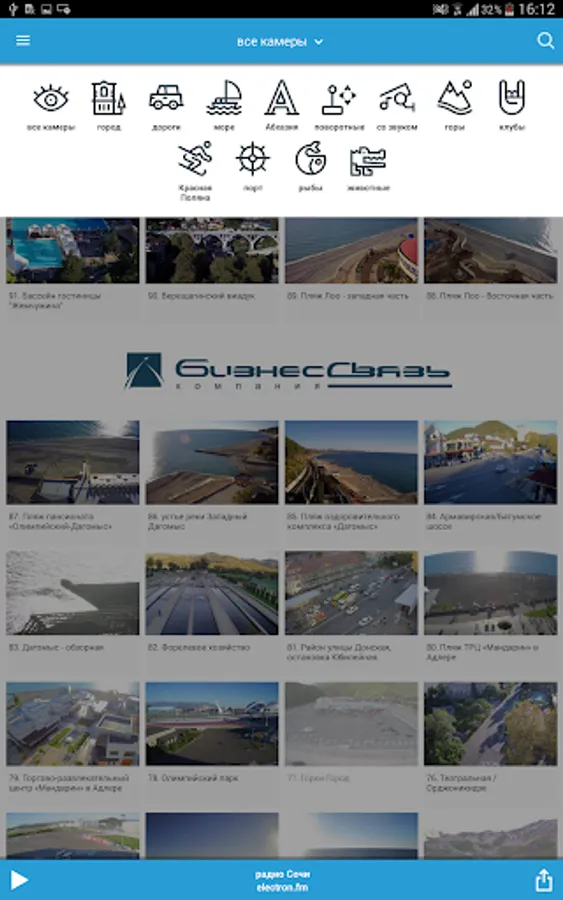Open the hamburger navigation menu
The image size is (563, 900).
pyautogui.click(x=23, y=40)
